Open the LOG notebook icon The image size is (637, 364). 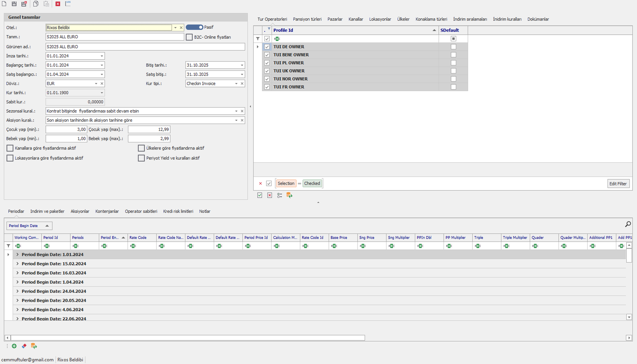(x=68, y=4)
